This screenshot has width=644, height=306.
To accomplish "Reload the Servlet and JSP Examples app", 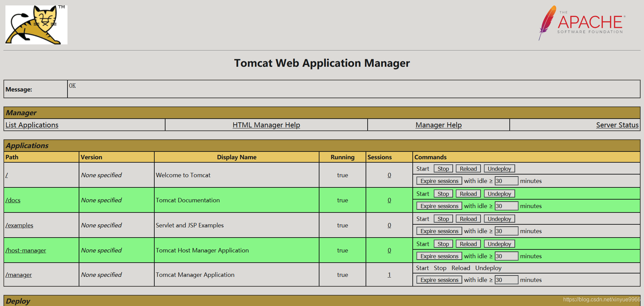I will [468, 219].
